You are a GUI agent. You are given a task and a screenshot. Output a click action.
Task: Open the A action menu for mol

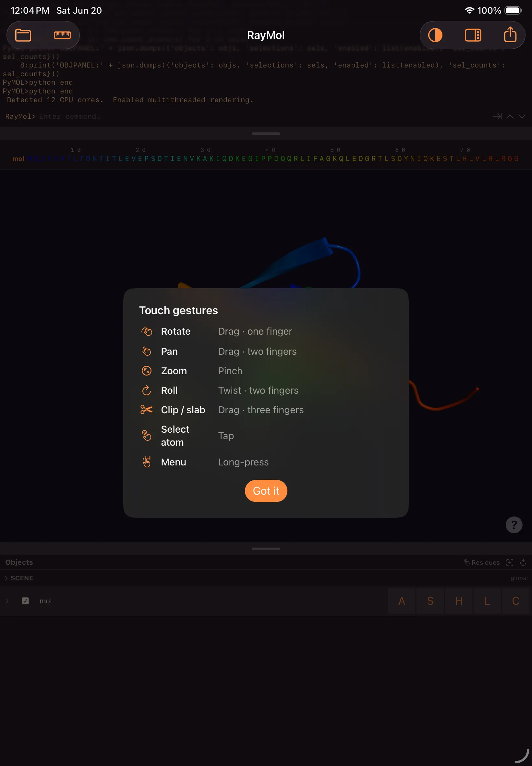402,600
